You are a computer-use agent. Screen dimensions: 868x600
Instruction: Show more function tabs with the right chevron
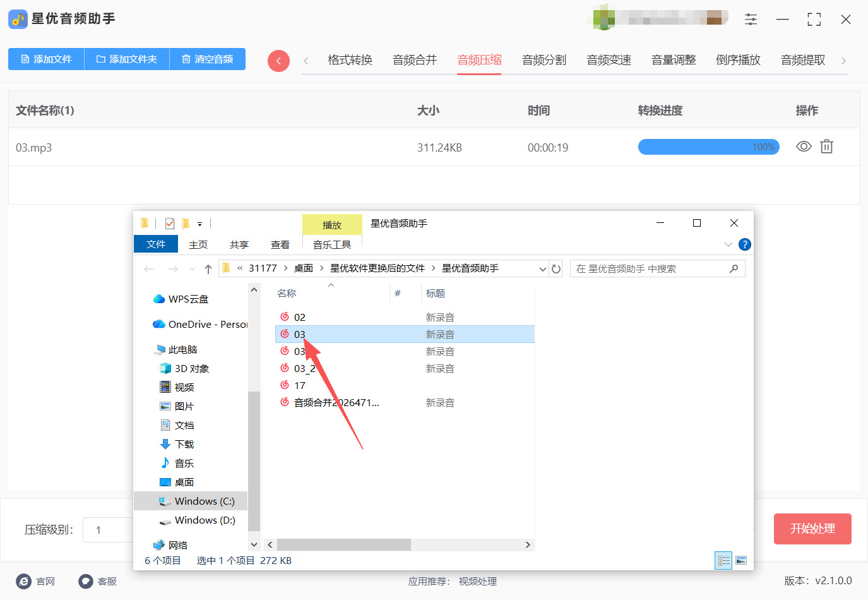843,61
